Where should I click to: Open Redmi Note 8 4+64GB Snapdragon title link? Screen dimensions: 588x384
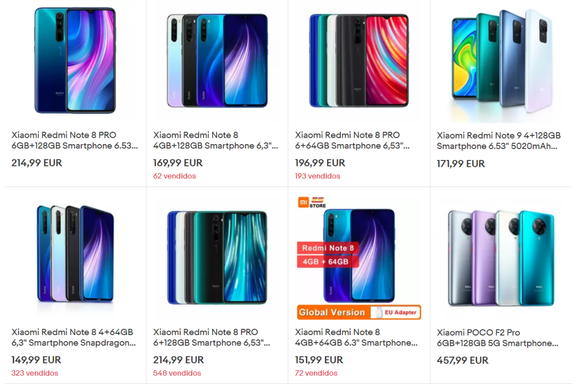[x=73, y=337]
